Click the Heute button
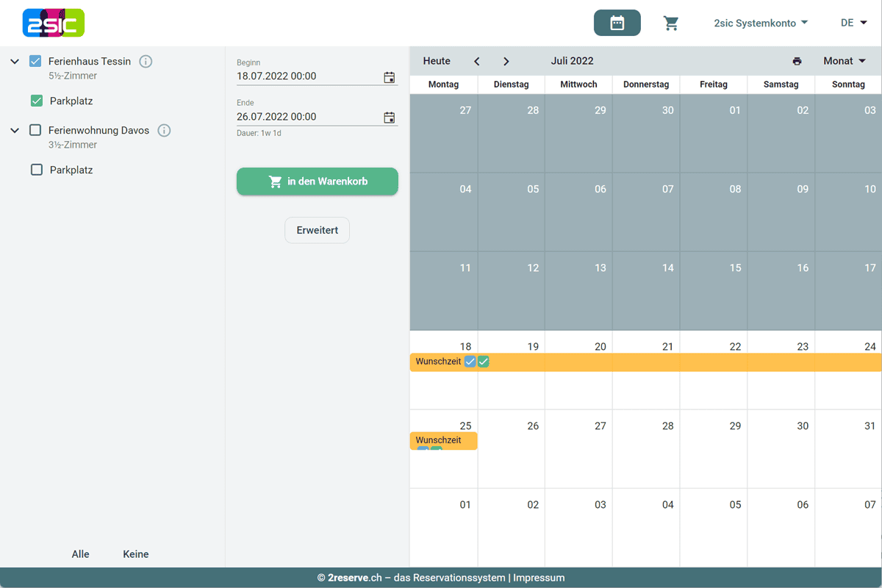882x588 pixels. click(437, 61)
